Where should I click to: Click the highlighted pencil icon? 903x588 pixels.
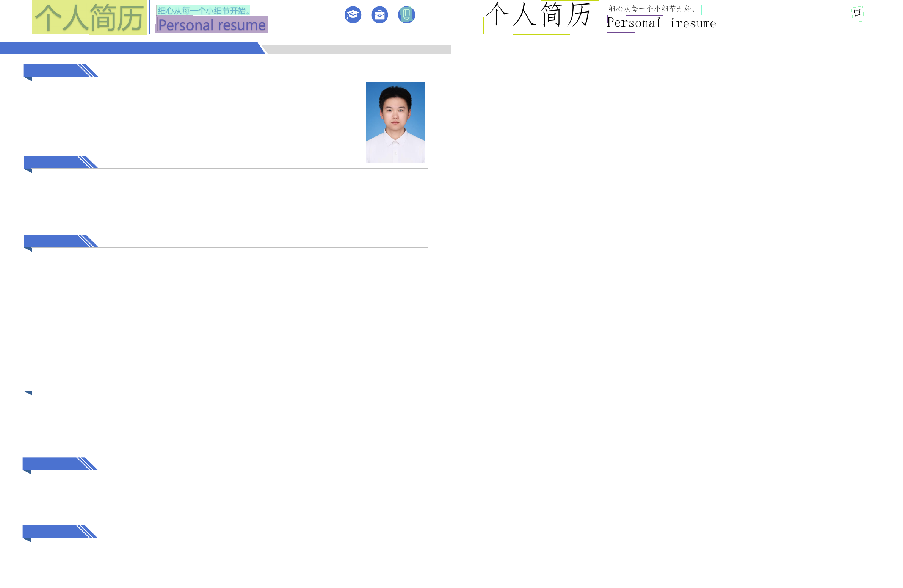click(406, 15)
